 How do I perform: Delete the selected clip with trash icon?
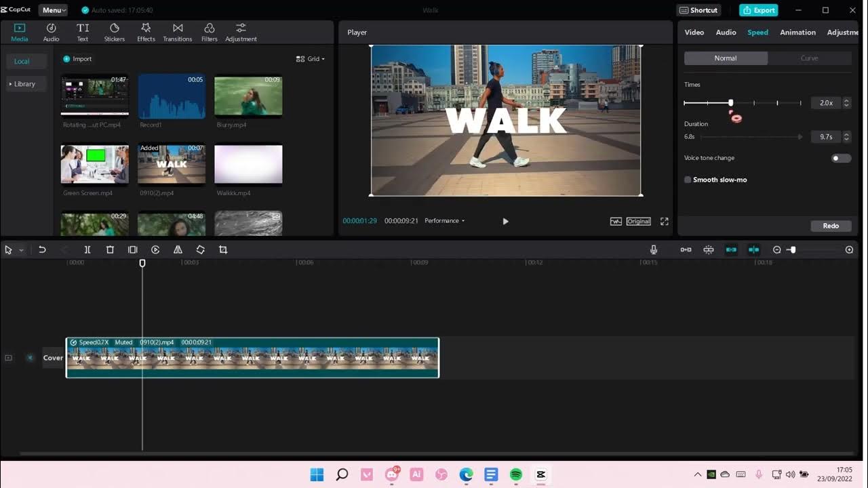(110, 250)
